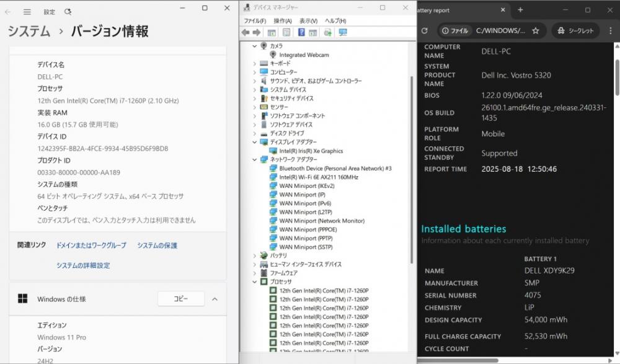The height and width of the screenshot is (364, 620).
Task: Open the browser three-dot menu
Action: pyautogui.click(x=610, y=30)
